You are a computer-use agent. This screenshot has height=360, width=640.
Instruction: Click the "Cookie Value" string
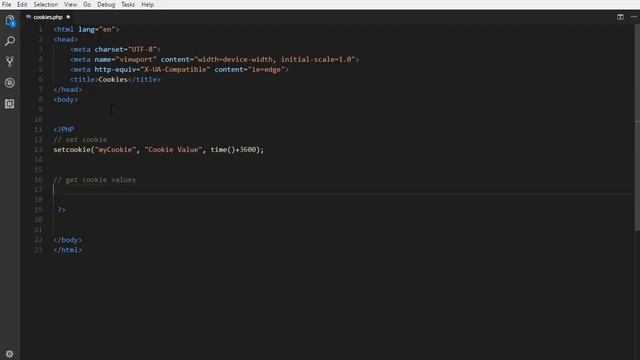pyautogui.click(x=173, y=149)
